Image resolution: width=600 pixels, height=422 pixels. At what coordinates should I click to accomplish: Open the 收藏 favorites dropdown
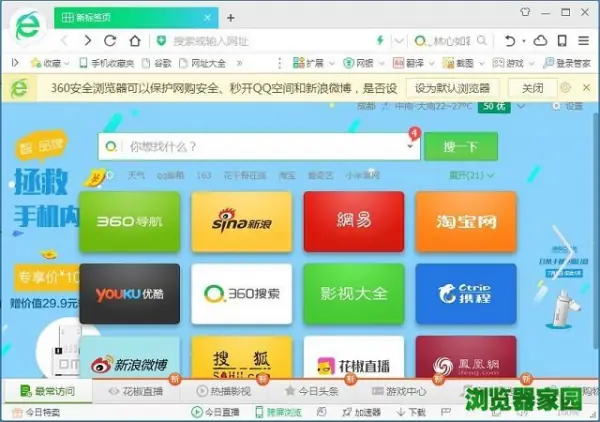click(x=50, y=63)
